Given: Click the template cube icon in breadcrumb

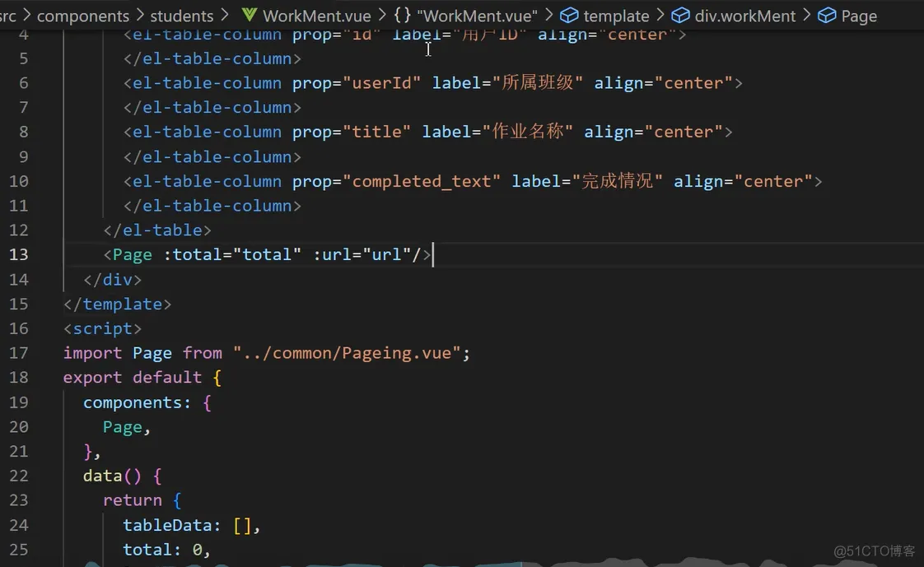Looking at the screenshot, I should tap(569, 16).
